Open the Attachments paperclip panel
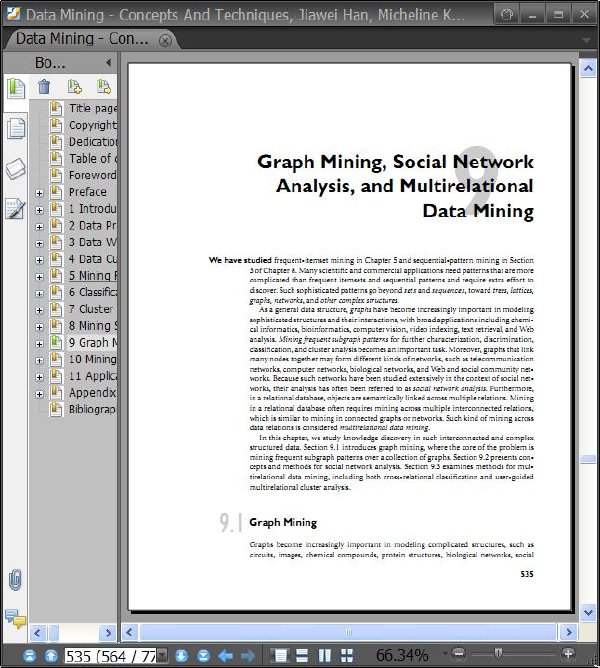The image size is (600, 668). coord(15,580)
